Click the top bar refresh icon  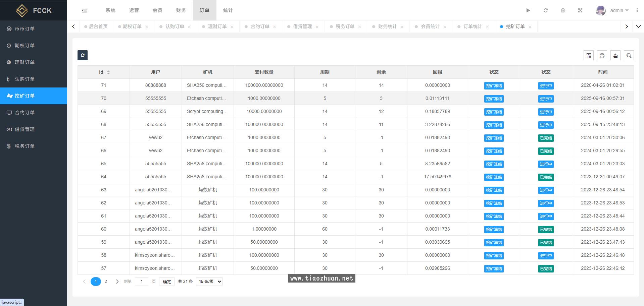click(x=546, y=10)
